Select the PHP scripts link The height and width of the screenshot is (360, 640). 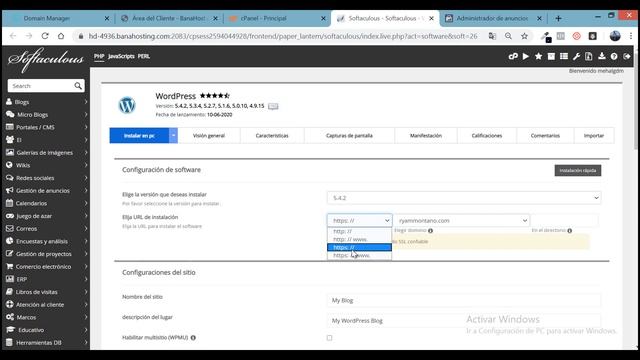pyautogui.click(x=99, y=56)
